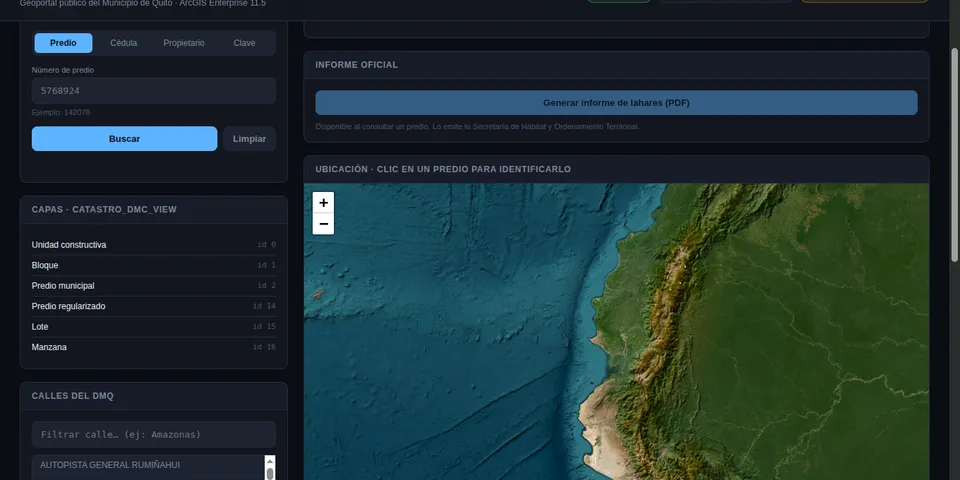Clear the search with Limpiar
The height and width of the screenshot is (480, 960).
click(x=249, y=139)
